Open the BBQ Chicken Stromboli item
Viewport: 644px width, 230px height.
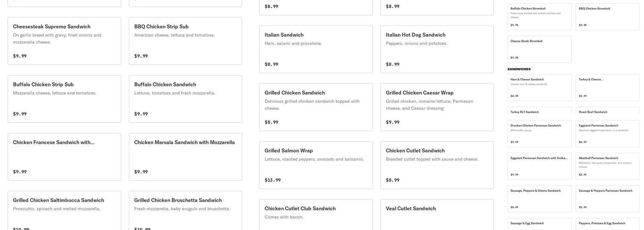[x=608, y=17]
